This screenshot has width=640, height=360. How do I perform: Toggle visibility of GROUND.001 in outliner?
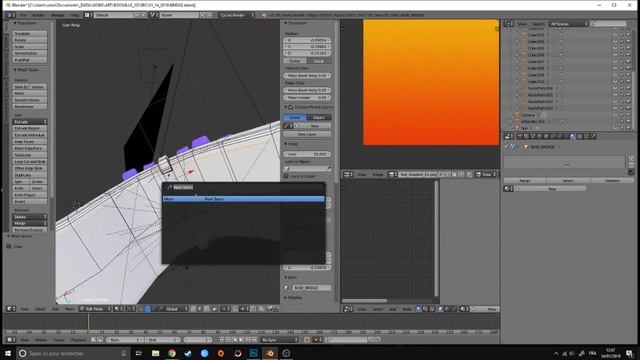tap(615, 121)
